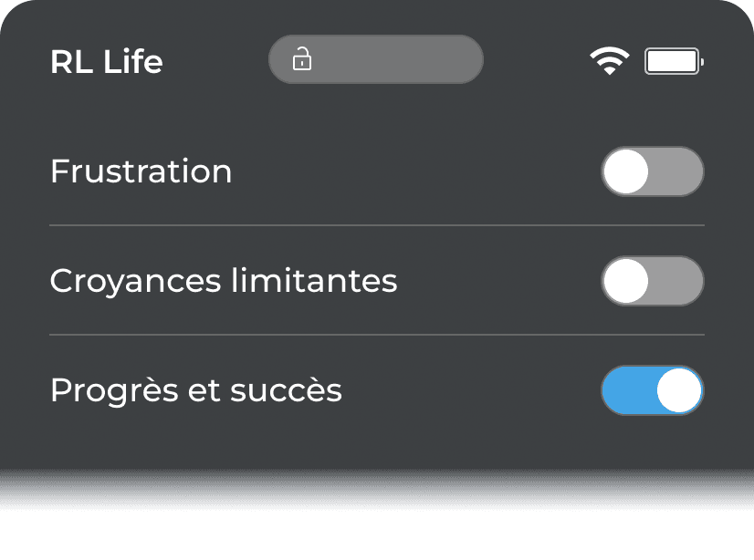Screen dimensions: 754x560
Task: Tap the battery status icon
Action: click(x=673, y=61)
